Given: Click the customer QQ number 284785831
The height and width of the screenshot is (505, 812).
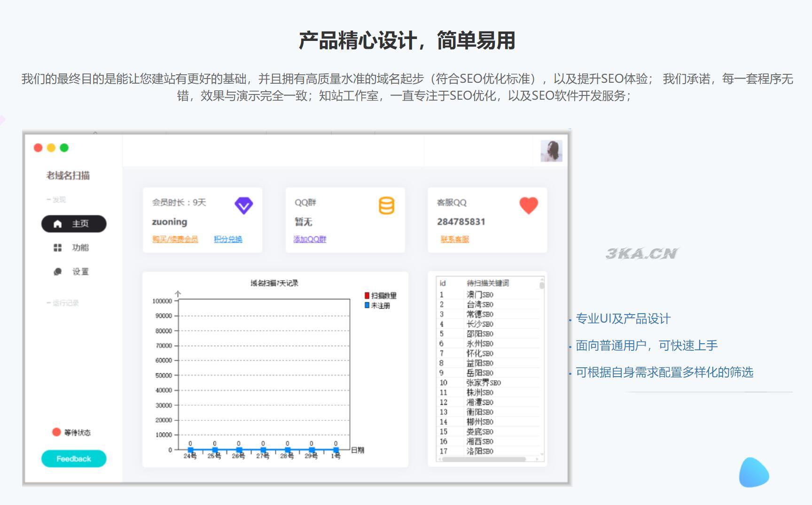Looking at the screenshot, I should 461,222.
